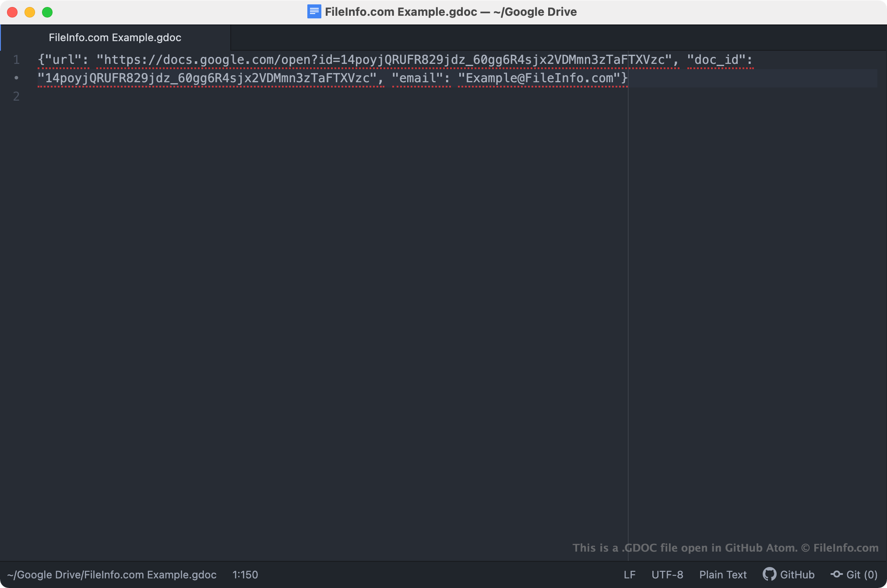Open the Plain Text grammar selector
The width and height of the screenshot is (887, 588).
coord(722,574)
